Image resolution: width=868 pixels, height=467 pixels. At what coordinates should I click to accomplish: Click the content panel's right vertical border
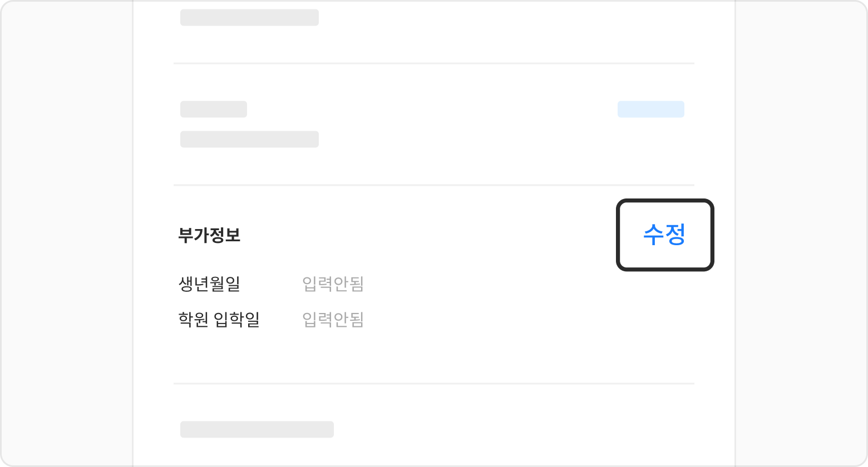point(735,233)
